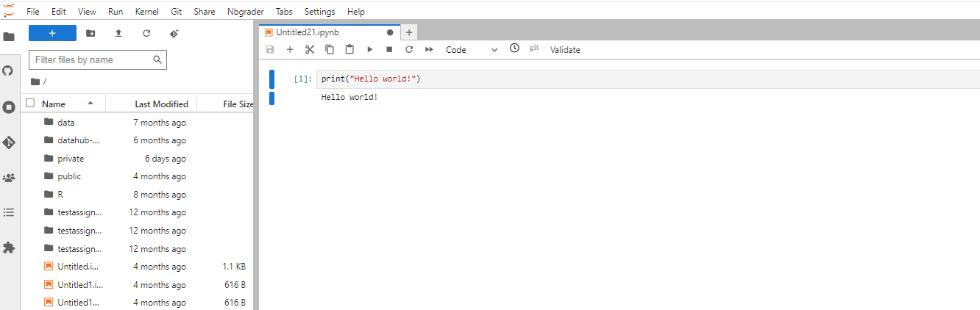This screenshot has width=980, height=310.
Task: Select the public folder
Action: click(x=138, y=176)
